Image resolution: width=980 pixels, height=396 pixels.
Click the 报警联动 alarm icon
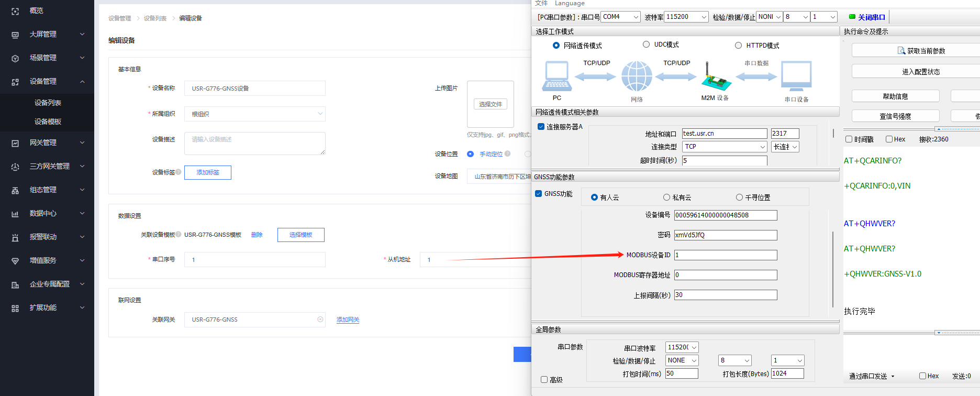[15, 237]
